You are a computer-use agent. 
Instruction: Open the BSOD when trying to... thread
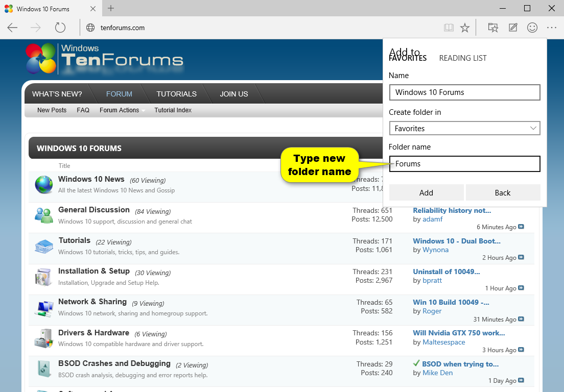tap(460, 364)
